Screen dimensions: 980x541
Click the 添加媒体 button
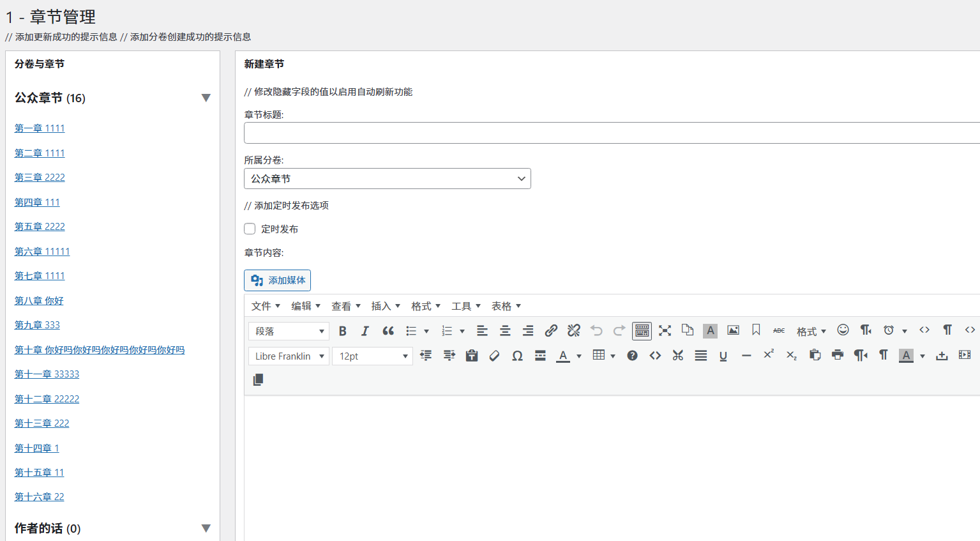[277, 280]
